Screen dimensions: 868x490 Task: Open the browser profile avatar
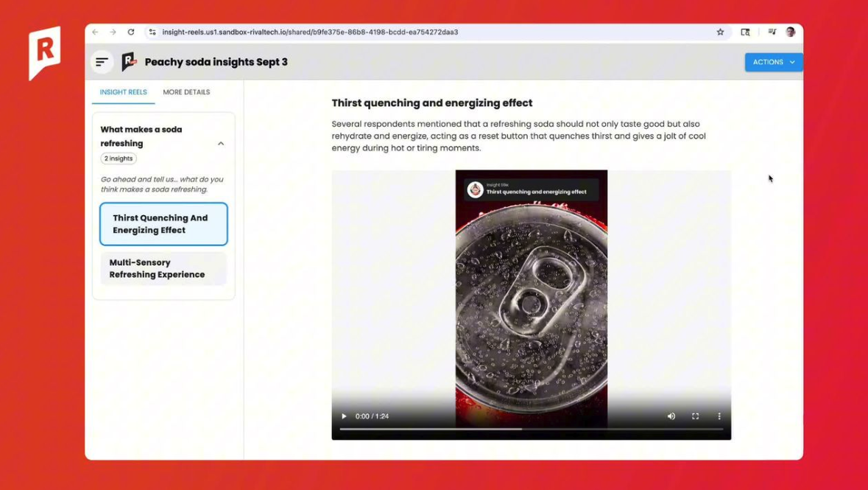[x=791, y=32]
